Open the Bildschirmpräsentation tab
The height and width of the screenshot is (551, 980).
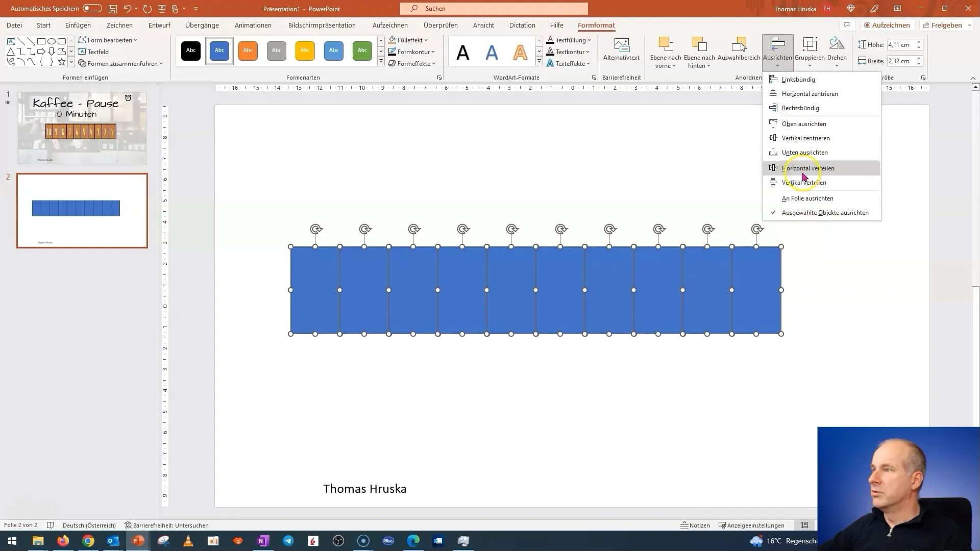[x=322, y=25]
